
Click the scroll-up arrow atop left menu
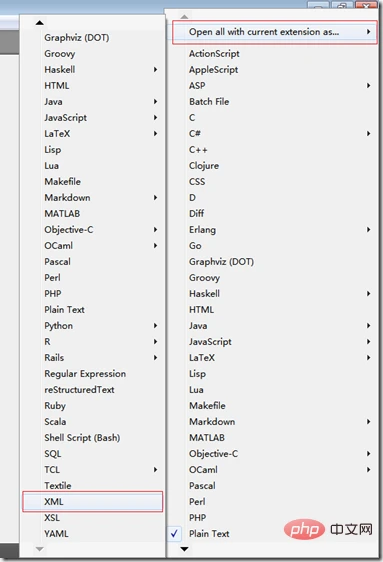coord(40,23)
